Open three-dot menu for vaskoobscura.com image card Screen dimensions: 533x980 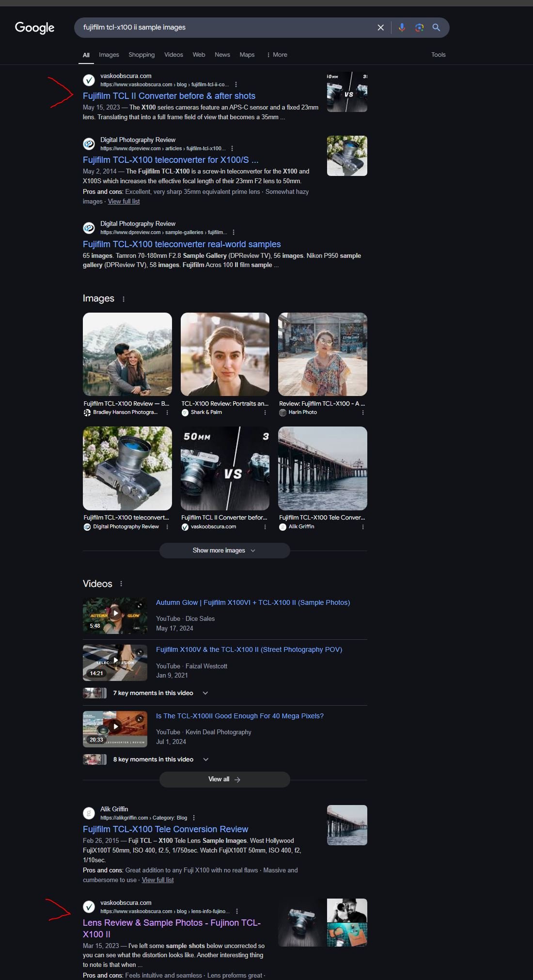click(265, 527)
